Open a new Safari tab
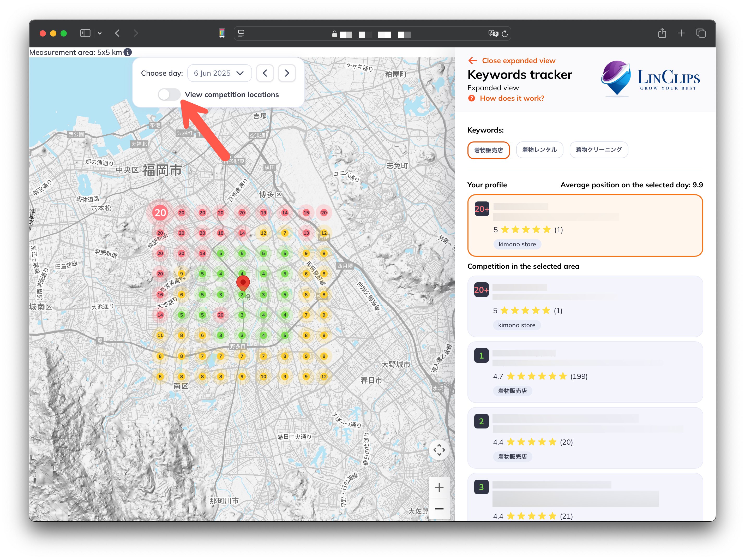The width and height of the screenshot is (745, 560). point(681,33)
